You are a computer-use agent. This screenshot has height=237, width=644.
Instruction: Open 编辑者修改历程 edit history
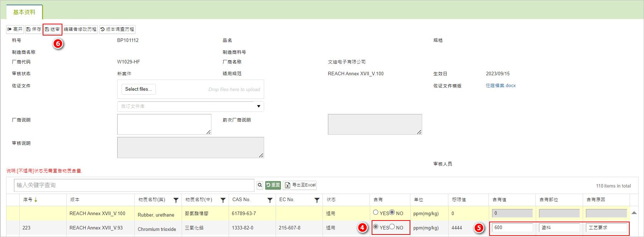[x=80, y=29]
